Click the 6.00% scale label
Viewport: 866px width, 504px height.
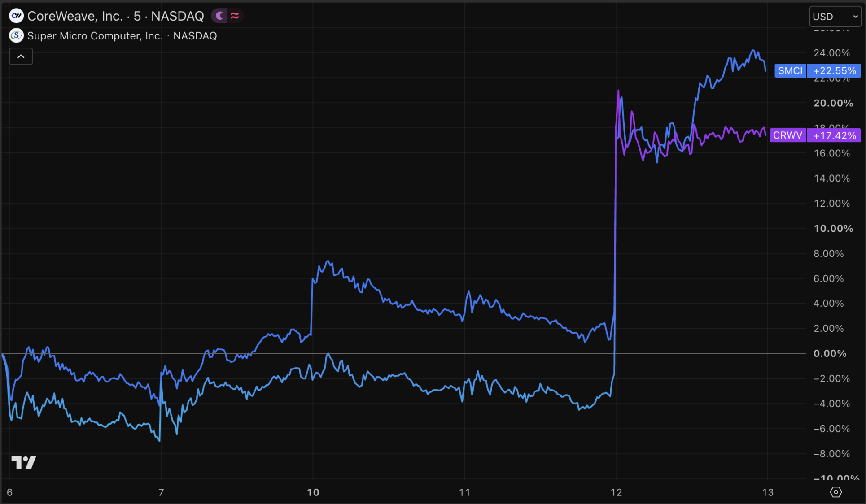coord(828,279)
